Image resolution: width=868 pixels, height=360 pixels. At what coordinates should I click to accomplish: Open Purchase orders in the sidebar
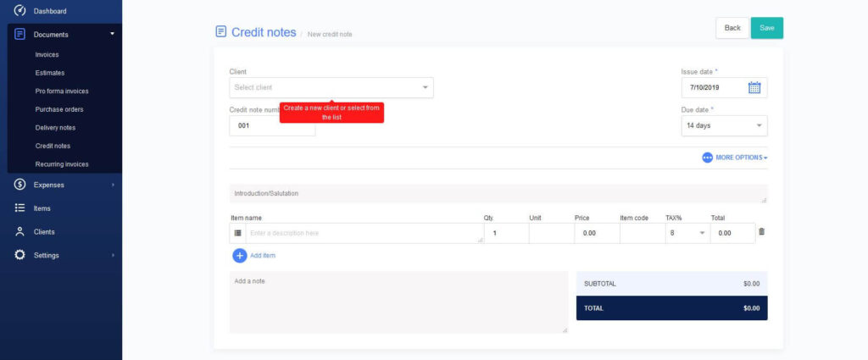pyautogui.click(x=59, y=109)
